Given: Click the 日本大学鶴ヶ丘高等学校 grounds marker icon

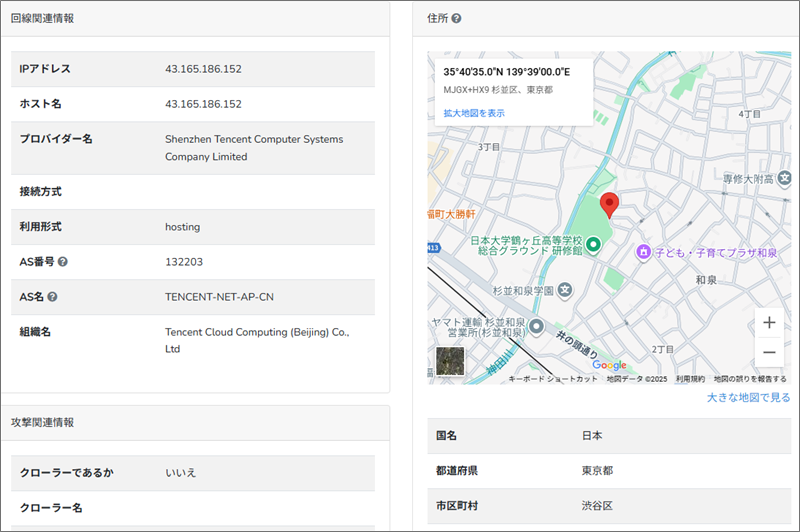Looking at the screenshot, I should (x=593, y=244).
